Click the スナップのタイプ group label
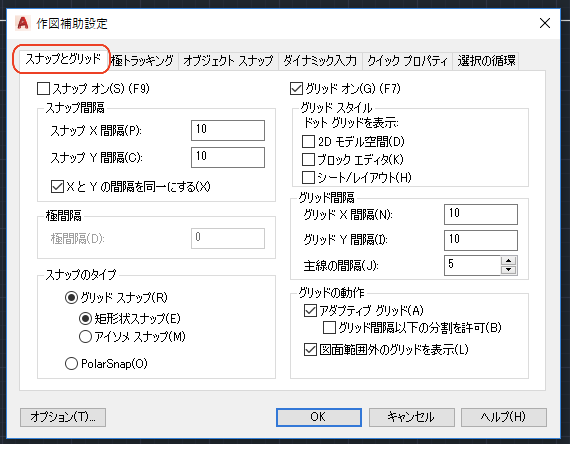The image size is (573, 449). (81, 275)
